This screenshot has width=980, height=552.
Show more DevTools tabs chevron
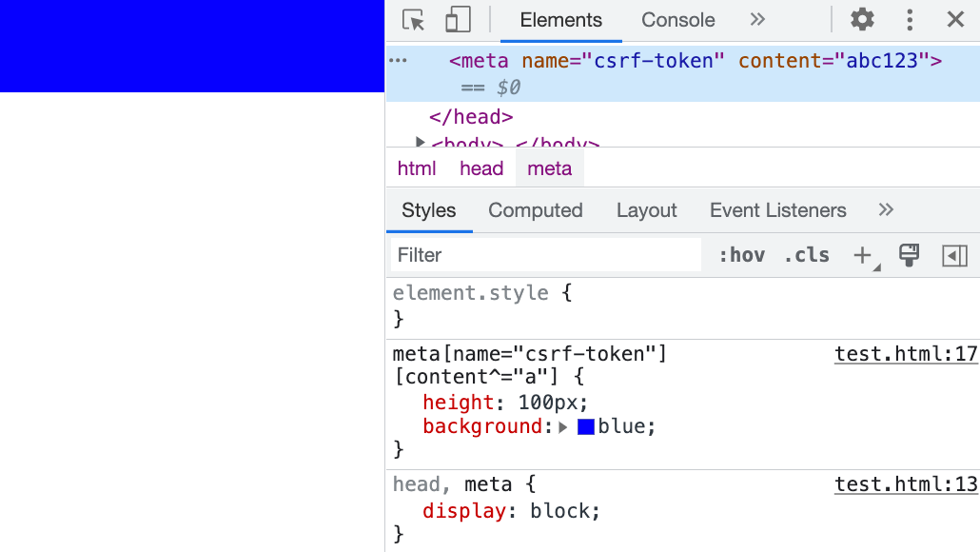[x=756, y=19]
